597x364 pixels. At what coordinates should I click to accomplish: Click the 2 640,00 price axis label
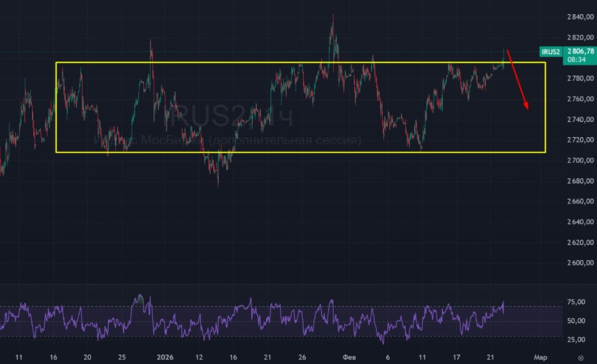coord(580,222)
